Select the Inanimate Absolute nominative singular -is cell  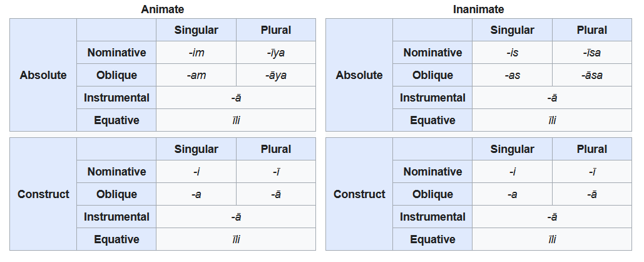(512, 53)
